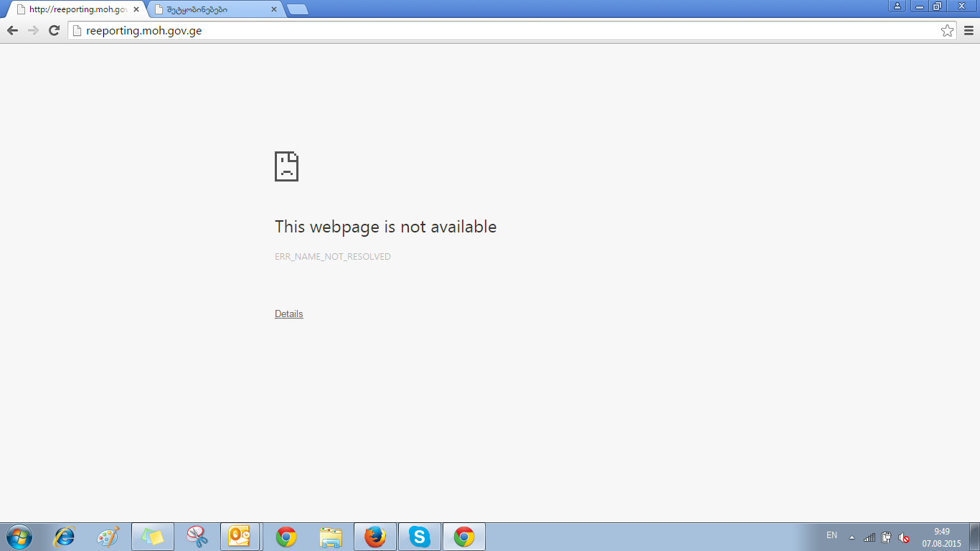Expand hidden system tray icons
The image size is (980, 551).
[852, 537]
